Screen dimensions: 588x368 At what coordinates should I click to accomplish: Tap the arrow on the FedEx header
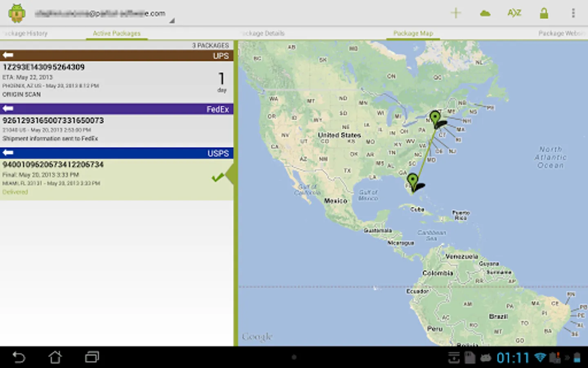coord(8,108)
